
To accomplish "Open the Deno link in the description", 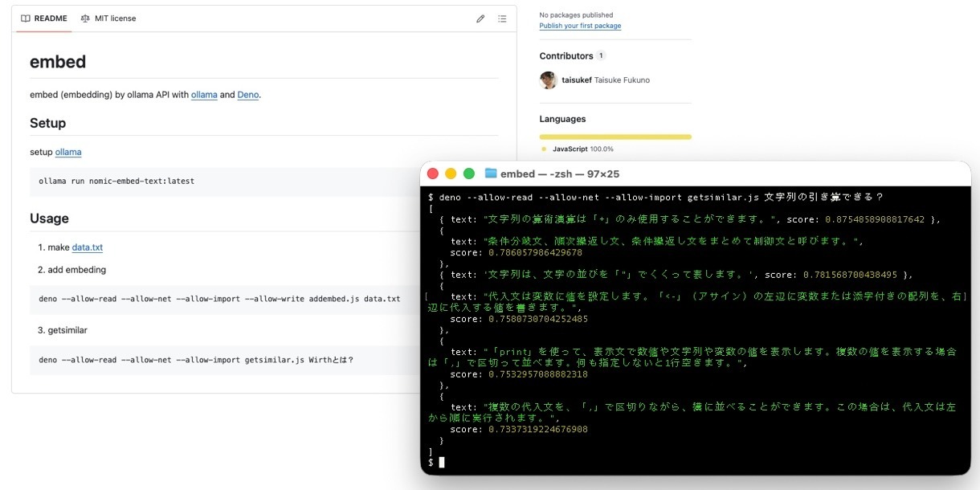I will 248,95.
